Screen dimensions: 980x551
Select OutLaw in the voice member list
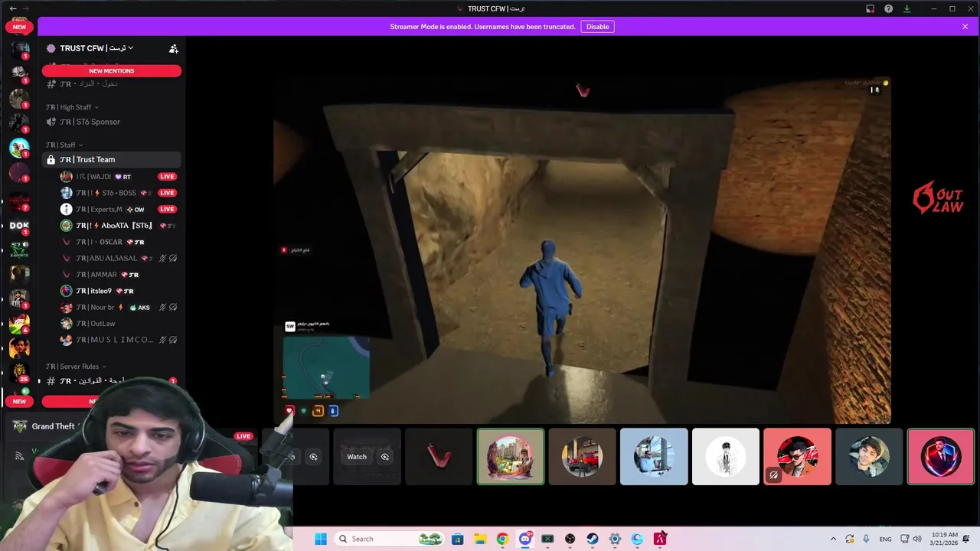pos(119,324)
